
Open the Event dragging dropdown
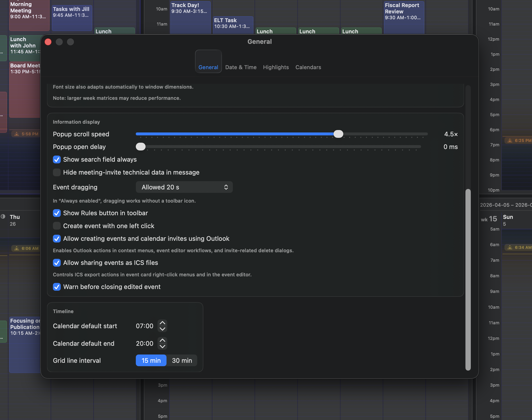pos(184,187)
